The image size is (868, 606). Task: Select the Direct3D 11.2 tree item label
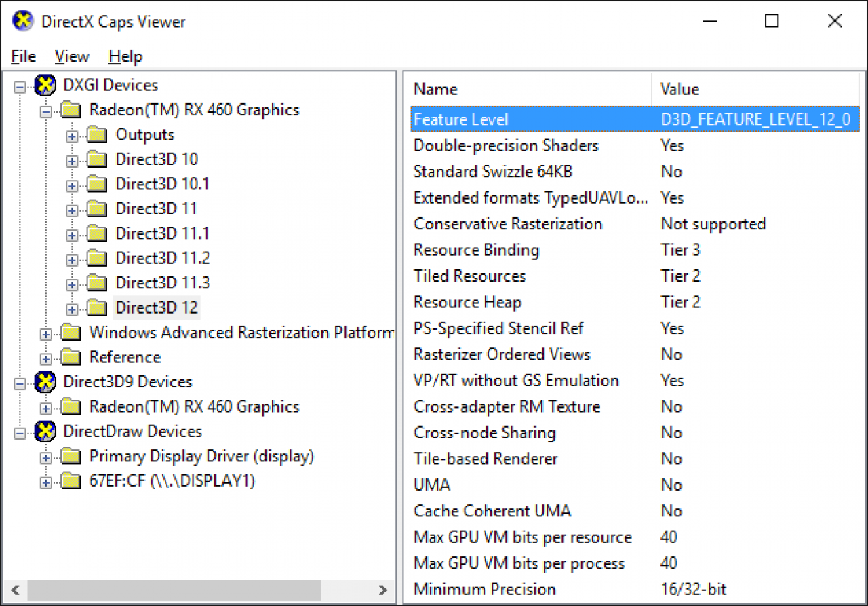[x=163, y=259]
